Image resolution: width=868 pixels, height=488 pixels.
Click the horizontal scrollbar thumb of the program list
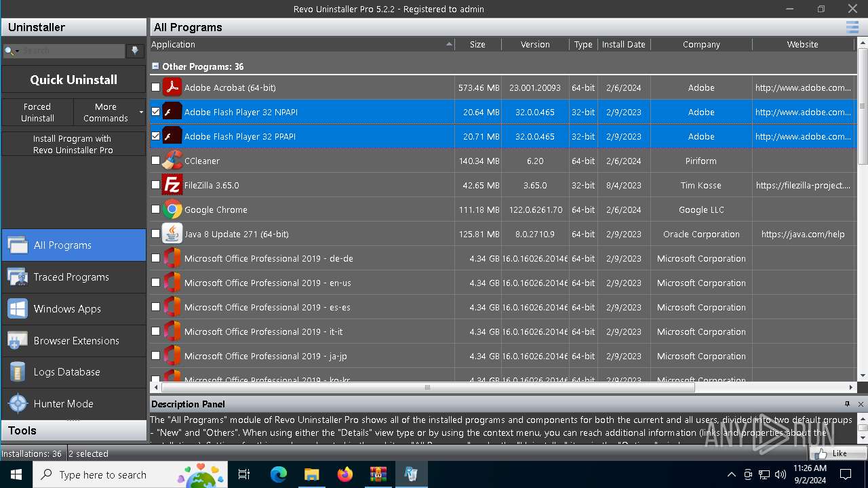(427, 388)
